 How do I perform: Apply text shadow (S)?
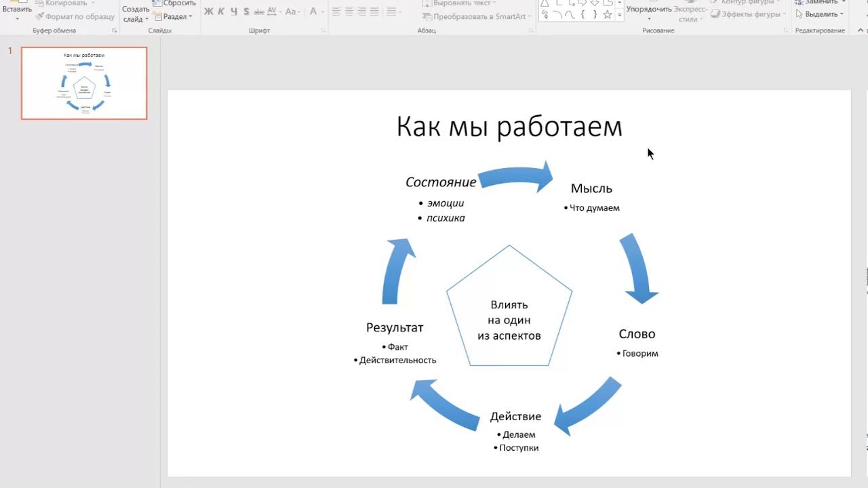pyautogui.click(x=246, y=12)
